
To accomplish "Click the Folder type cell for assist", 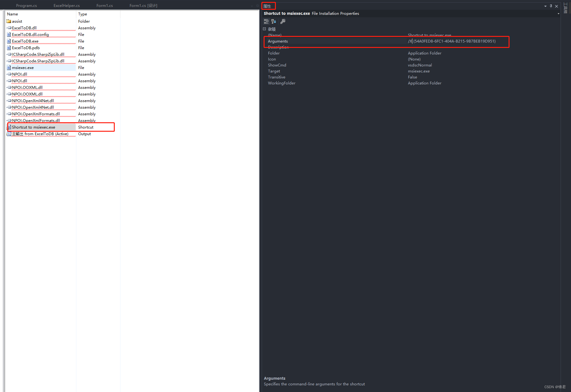I will [x=84, y=21].
